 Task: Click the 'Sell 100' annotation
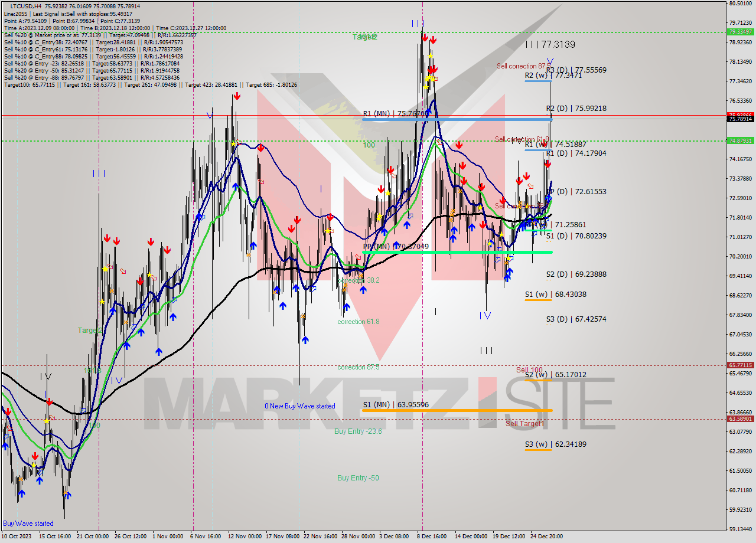[529, 370]
